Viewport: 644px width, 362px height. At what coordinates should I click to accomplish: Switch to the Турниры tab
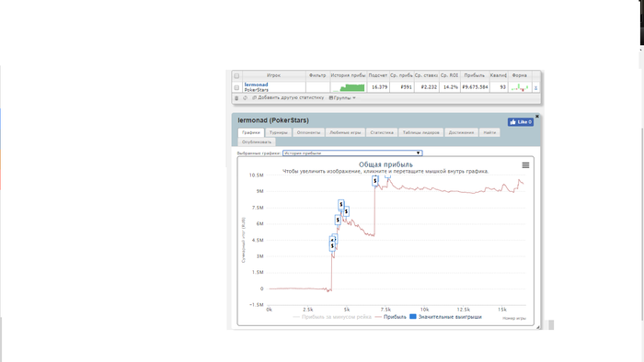279,132
